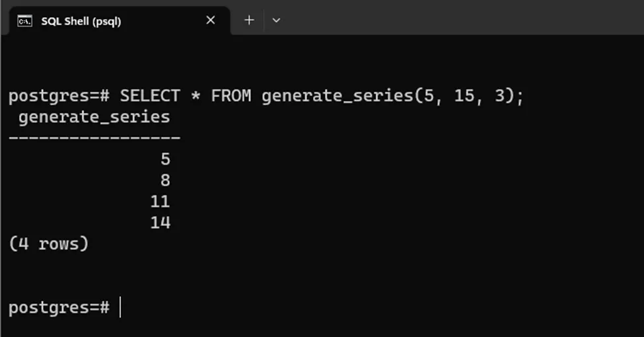Click the FROM keyword in the query
The width and height of the screenshot is (644, 337).
click(231, 96)
